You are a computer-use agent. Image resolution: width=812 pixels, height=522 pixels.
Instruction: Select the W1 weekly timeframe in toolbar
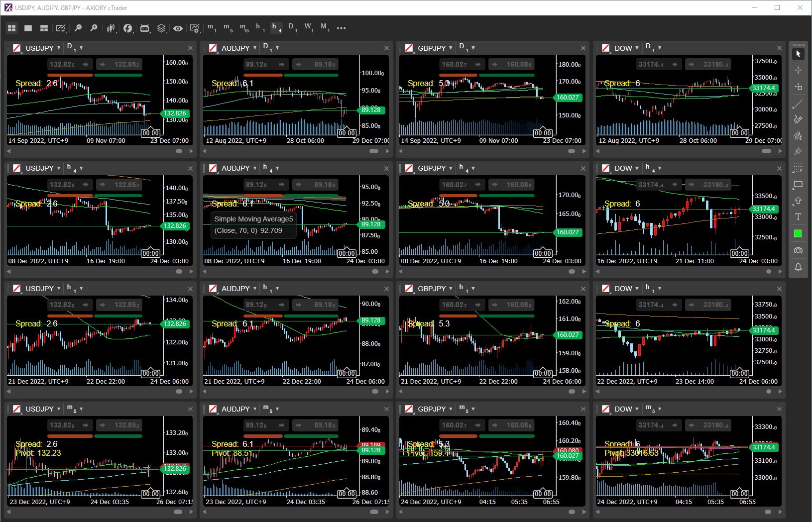coord(309,27)
